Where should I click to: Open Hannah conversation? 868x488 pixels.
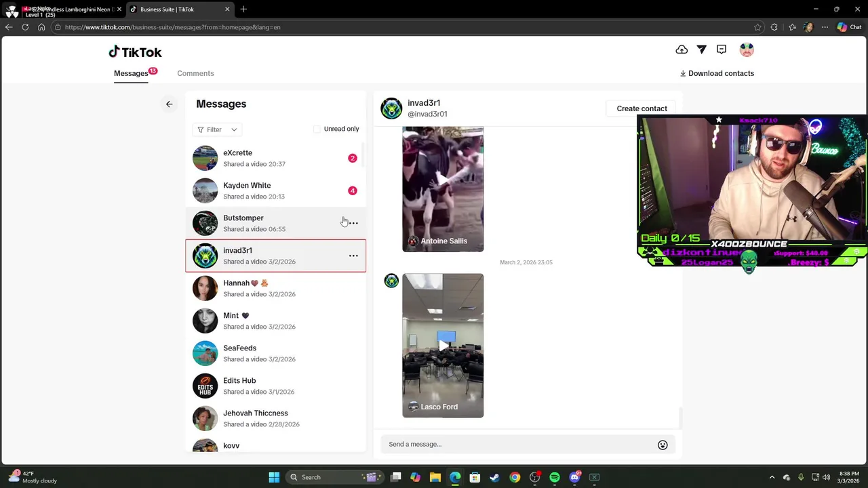[x=275, y=288]
